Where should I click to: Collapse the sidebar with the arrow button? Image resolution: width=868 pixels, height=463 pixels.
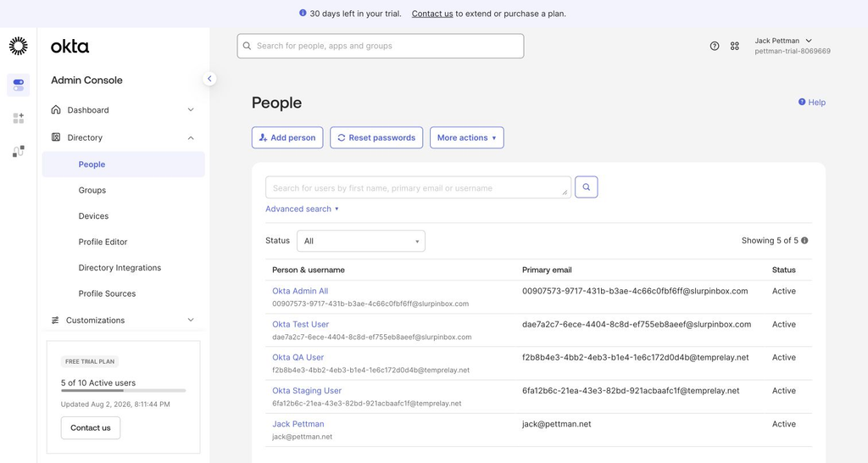pos(209,79)
